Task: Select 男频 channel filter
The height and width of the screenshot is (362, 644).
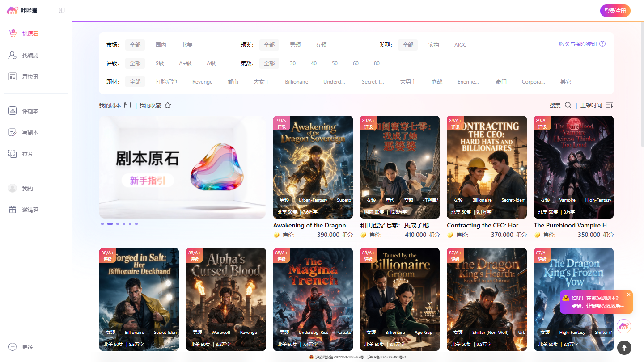Action: point(295,45)
